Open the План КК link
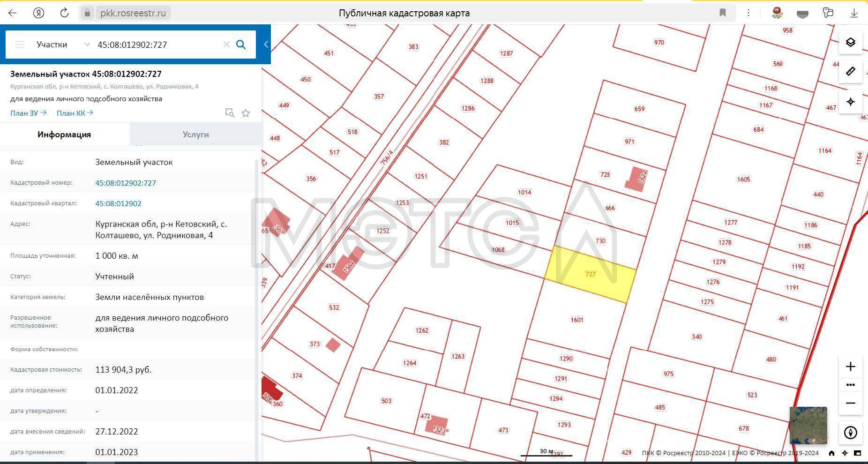868x464 pixels. coord(75,113)
